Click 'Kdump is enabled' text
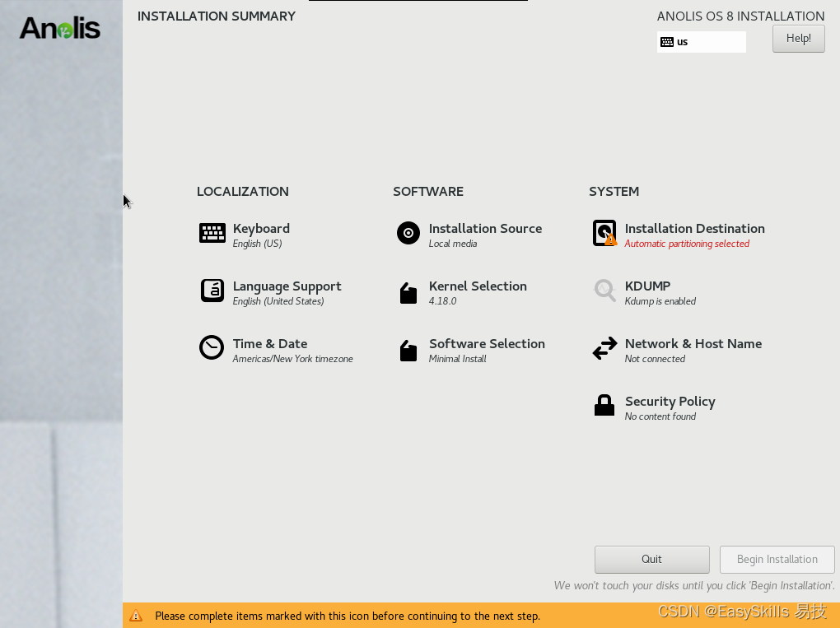840x628 pixels. [660, 301]
